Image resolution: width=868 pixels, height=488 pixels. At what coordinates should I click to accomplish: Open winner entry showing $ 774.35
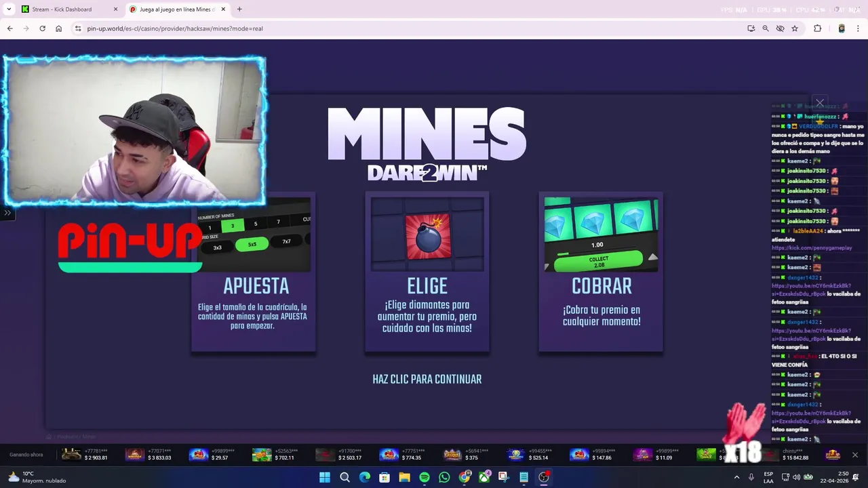tap(401, 455)
